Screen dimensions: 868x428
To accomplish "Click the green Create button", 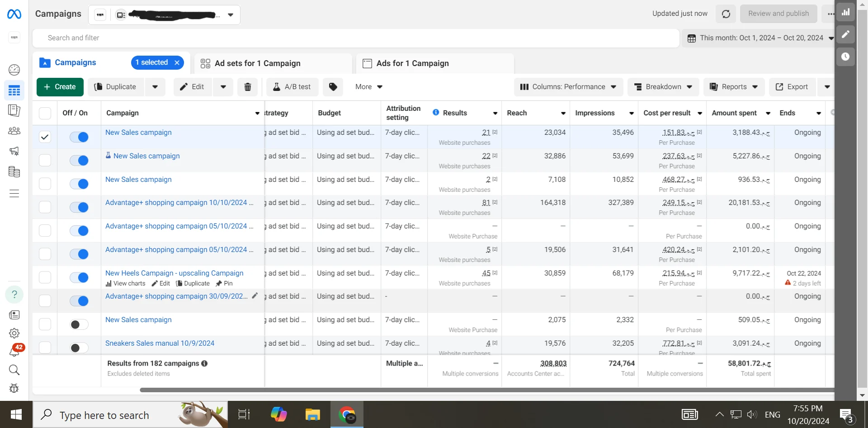I will [x=60, y=87].
